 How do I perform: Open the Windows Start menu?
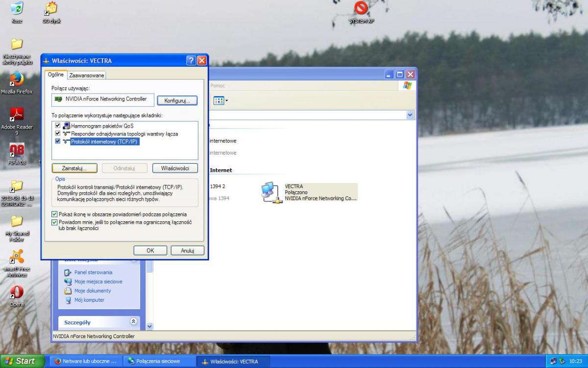click(x=23, y=361)
